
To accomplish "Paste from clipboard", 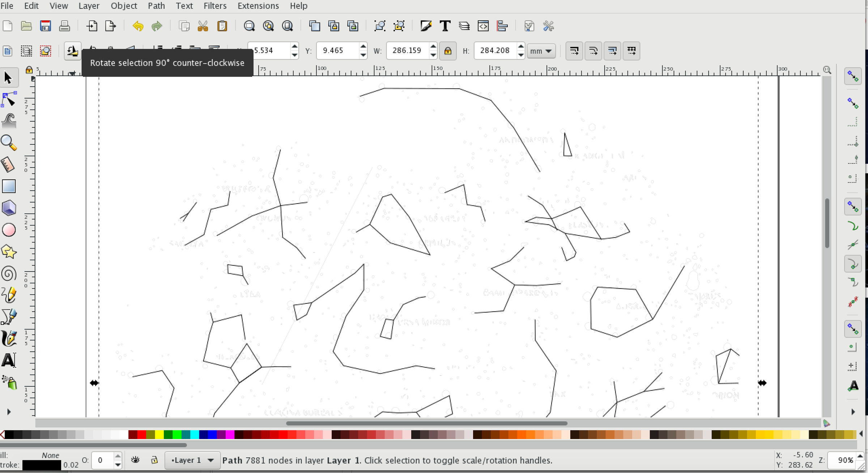I will [222, 26].
